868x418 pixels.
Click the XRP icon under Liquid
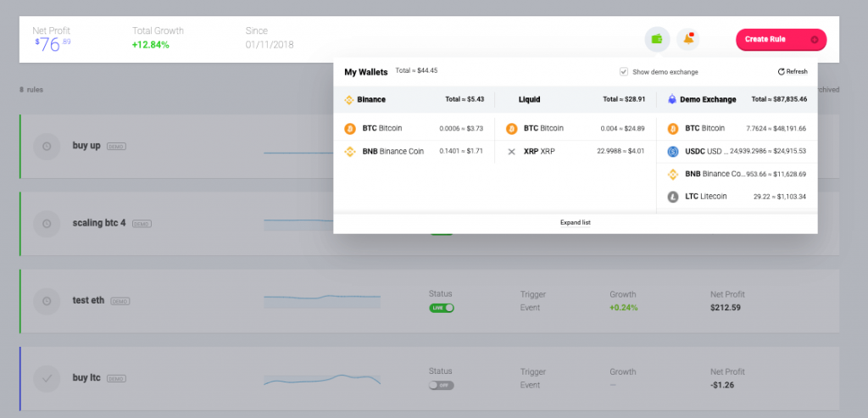(511, 151)
